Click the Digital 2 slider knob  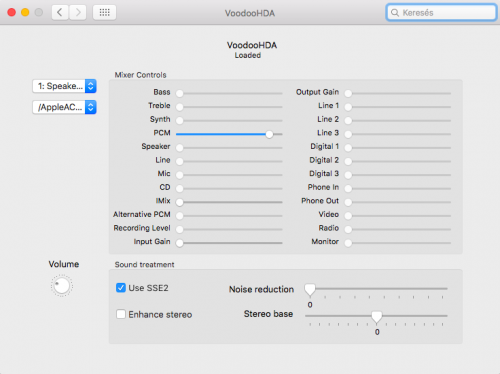click(x=348, y=161)
